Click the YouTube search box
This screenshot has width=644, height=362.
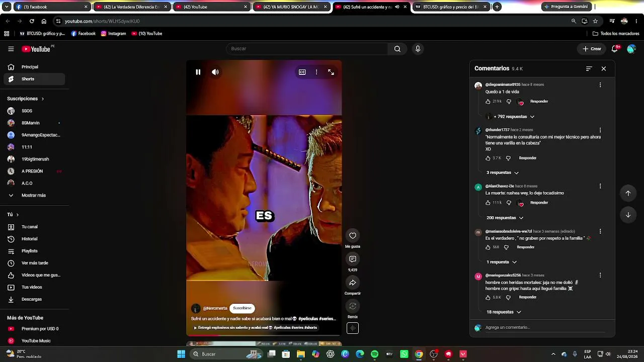(x=307, y=49)
